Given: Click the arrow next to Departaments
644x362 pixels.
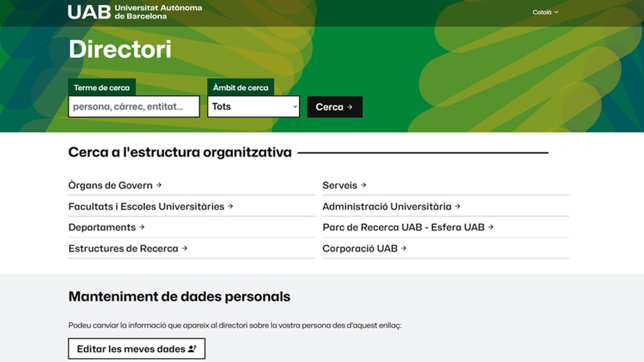Looking at the screenshot, I should 142,227.
